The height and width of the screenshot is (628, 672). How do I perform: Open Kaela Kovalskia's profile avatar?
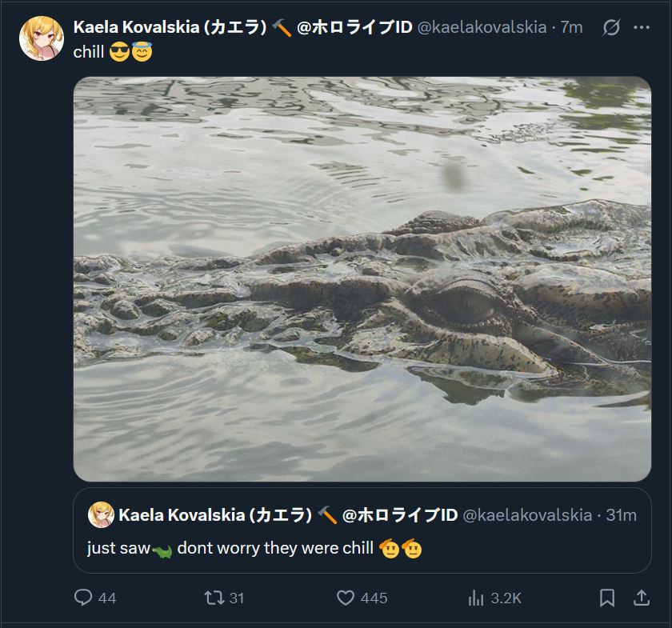click(41, 38)
